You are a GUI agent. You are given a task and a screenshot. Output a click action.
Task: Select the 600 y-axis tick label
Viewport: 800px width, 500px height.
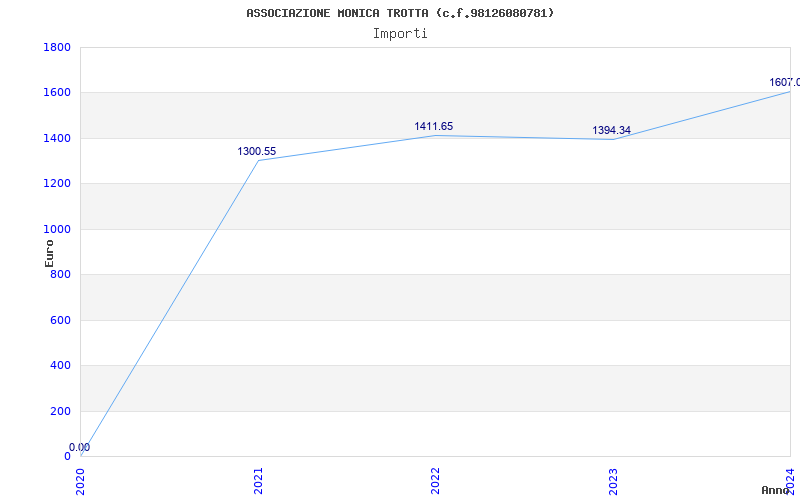click(x=60, y=320)
